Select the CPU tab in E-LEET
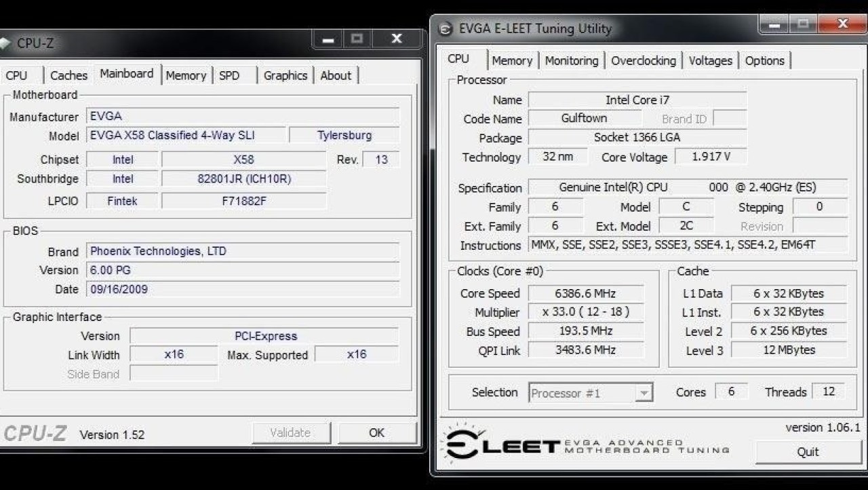Viewport: 868px width, 490px height. pos(458,58)
